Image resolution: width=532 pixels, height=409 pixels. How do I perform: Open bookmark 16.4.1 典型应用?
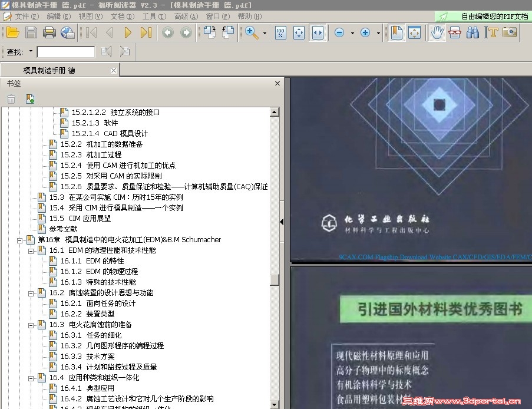87,388
